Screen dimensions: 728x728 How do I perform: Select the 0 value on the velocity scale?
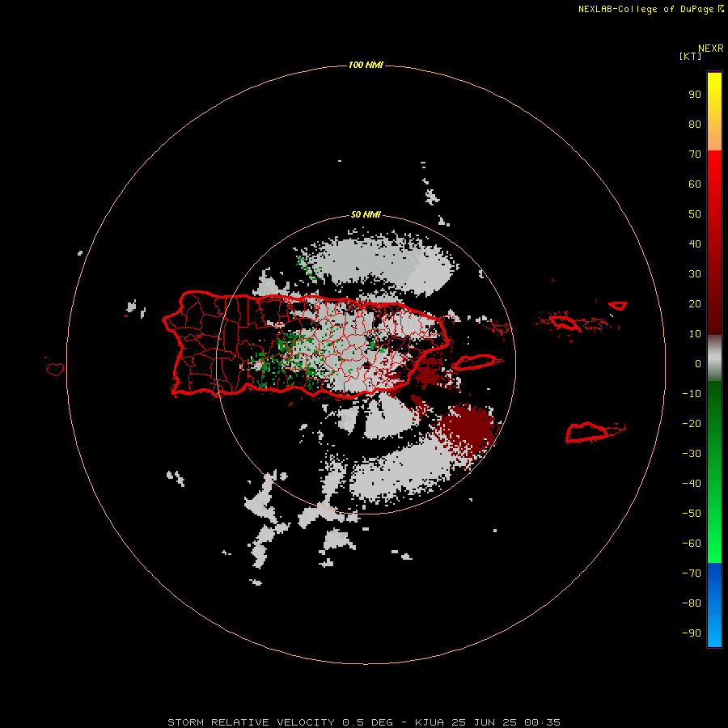698,364
